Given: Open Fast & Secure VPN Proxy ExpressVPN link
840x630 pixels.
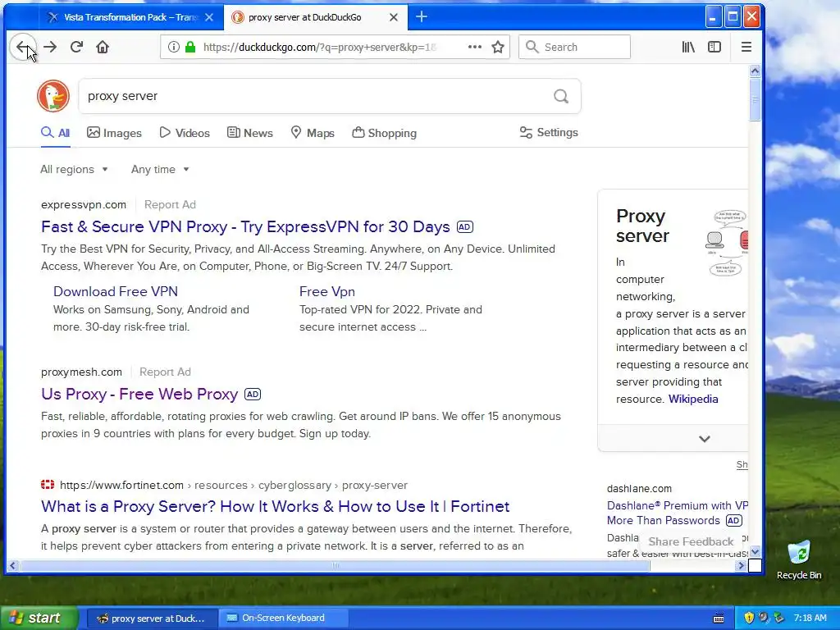Looking at the screenshot, I should tap(245, 226).
